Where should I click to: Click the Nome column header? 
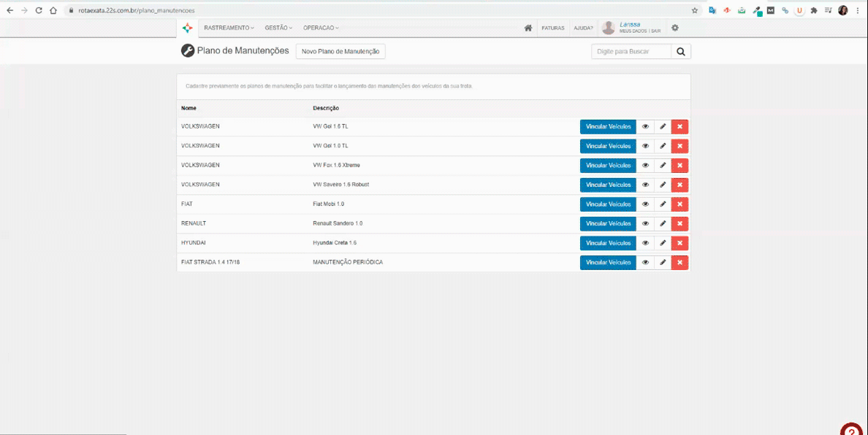189,108
